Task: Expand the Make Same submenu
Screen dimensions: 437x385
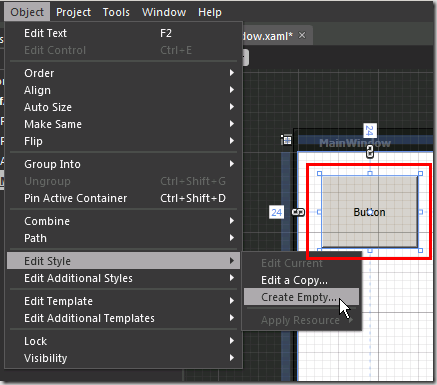Action: [x=123, y=124]
